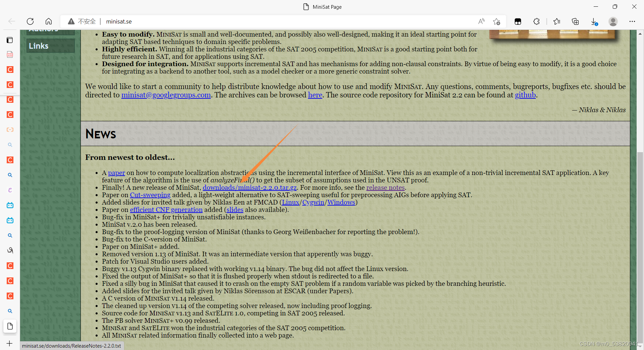Open the user profile avatar
Screen dimensions: 644x350
[613, 21]
